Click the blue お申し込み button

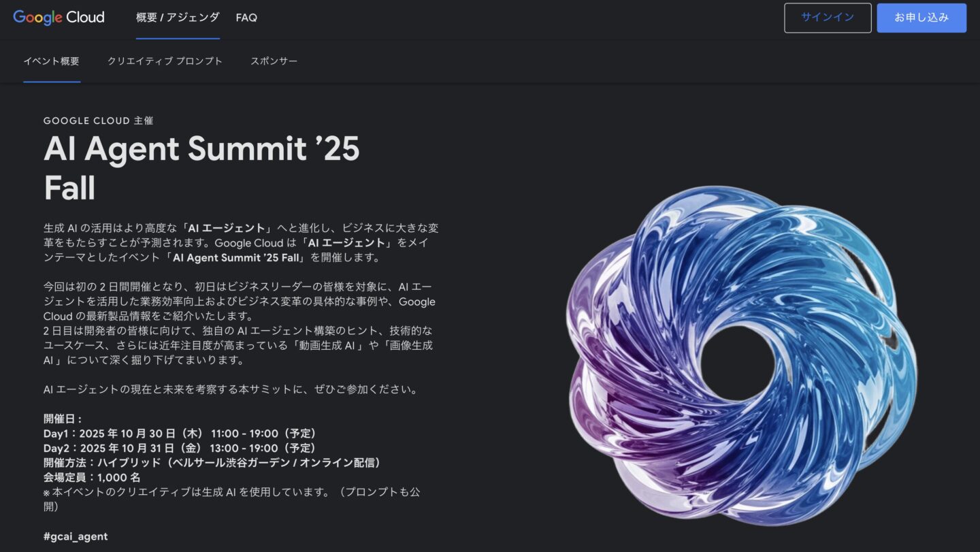921,18
